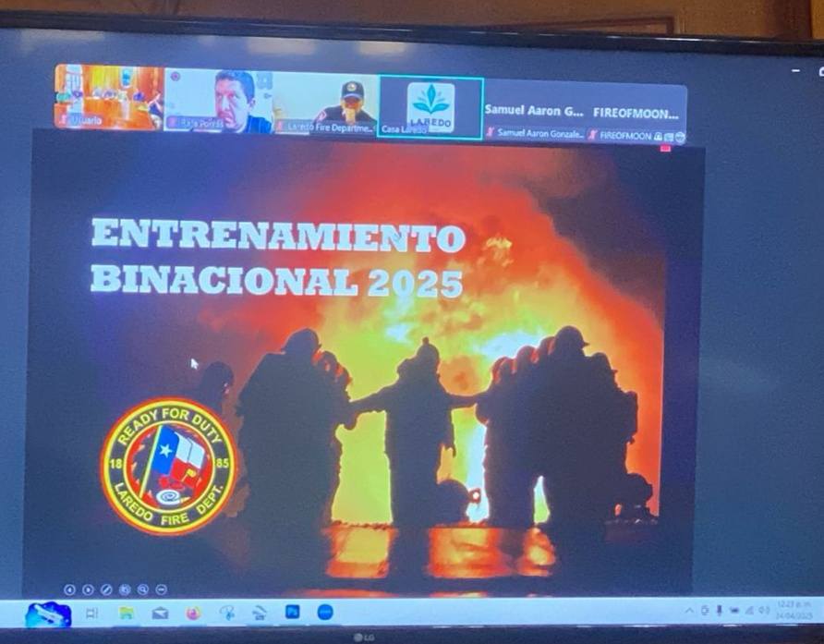Select the pen annotation tool in slideshow controls
824x644 pixels.
[106, 589]
